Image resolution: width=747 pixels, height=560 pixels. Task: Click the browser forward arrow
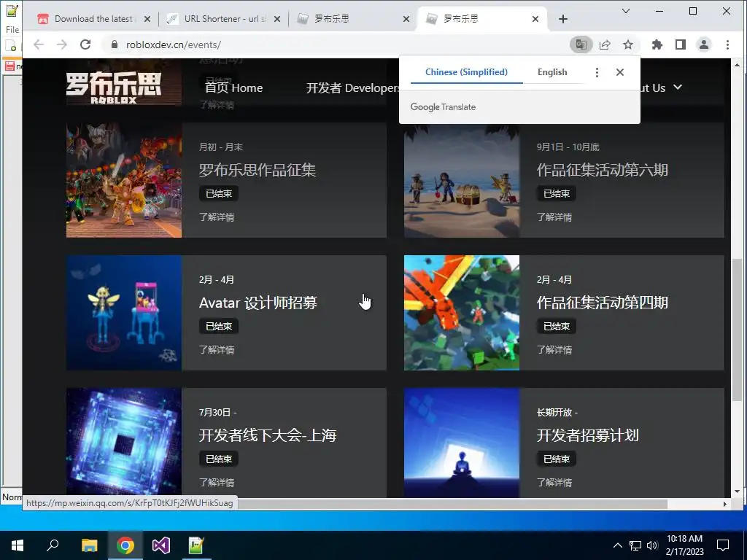[x=62, y=44]
